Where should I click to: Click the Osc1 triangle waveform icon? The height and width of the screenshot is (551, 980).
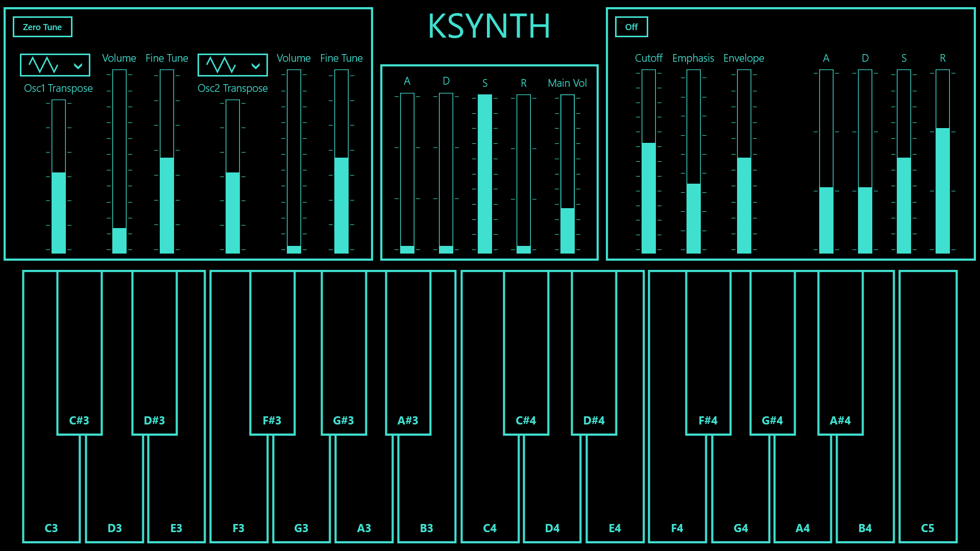pos(43,65)
